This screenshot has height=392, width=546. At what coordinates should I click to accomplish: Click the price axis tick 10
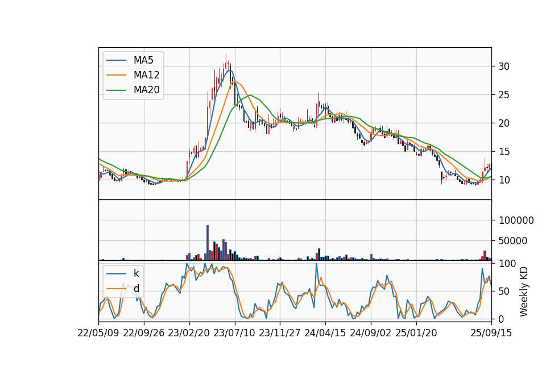tap(504, 180)
